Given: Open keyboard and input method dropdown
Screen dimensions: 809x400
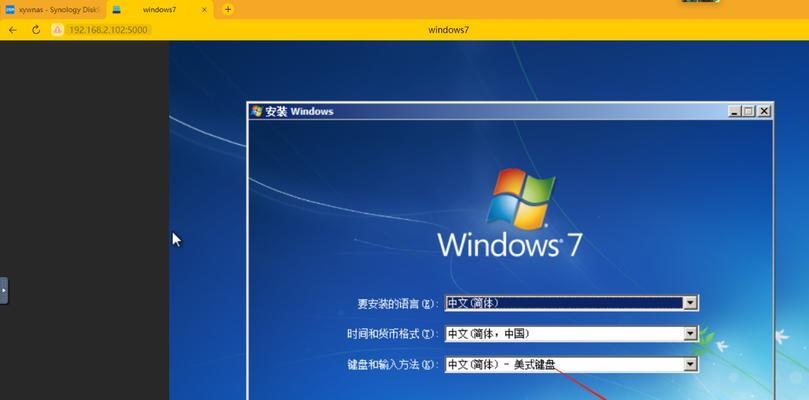Looking at the screenshot, I should (690, 365).
